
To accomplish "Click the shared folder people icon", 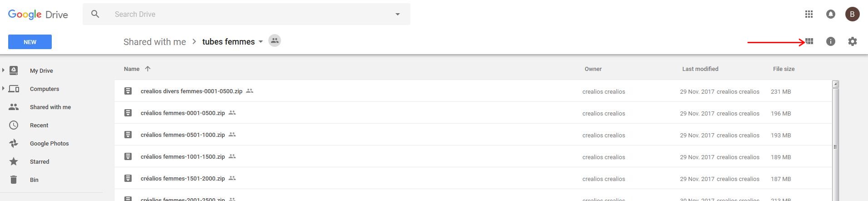I will click(275, 41).
